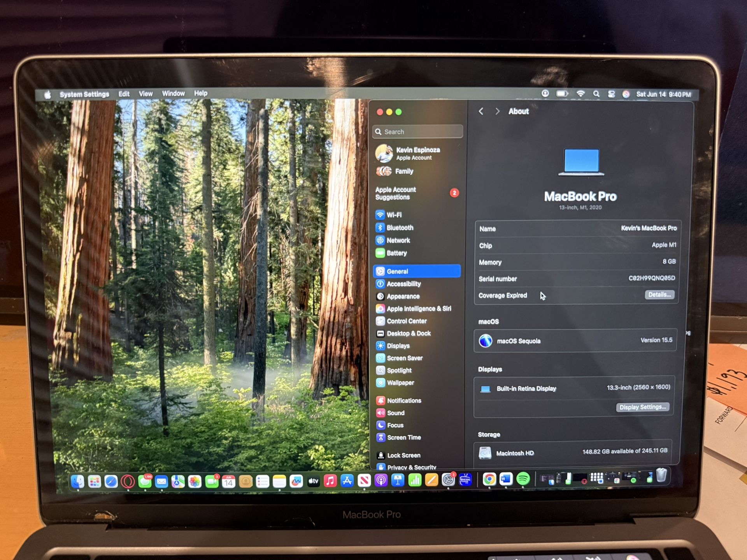747x560 pixels.
Task: Open Keynote in the Dock
Action: [398, 481]
